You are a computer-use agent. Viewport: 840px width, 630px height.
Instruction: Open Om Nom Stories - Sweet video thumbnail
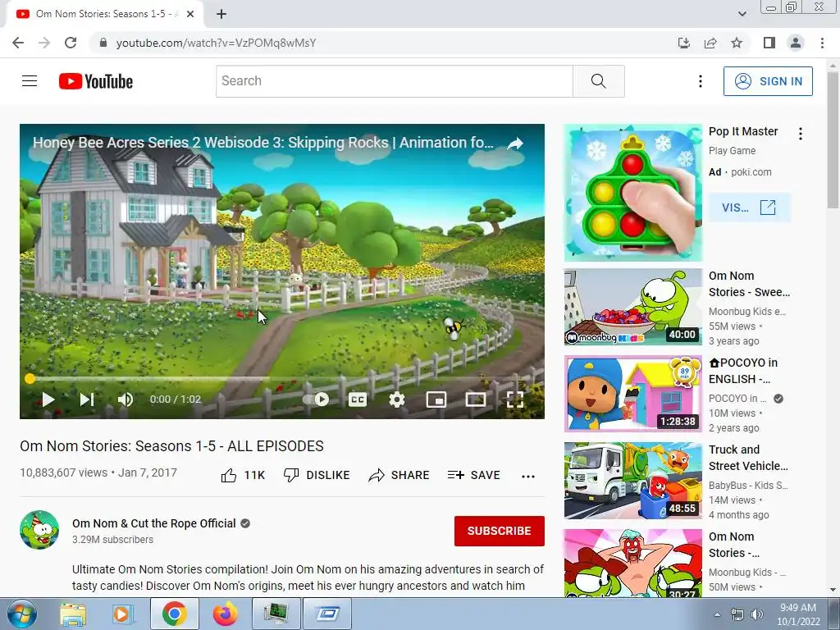pyautogui.click(x=632, y=307)
